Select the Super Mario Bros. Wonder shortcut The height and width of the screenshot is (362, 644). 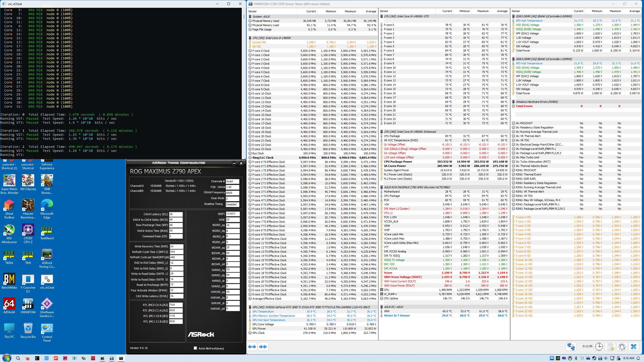9,184
